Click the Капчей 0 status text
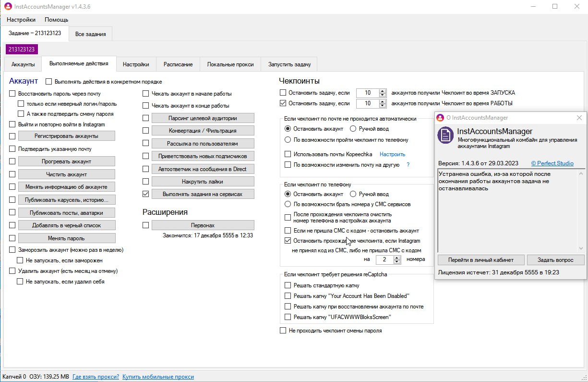This screenshot has width=588, height=382. [x=14, y=377]
